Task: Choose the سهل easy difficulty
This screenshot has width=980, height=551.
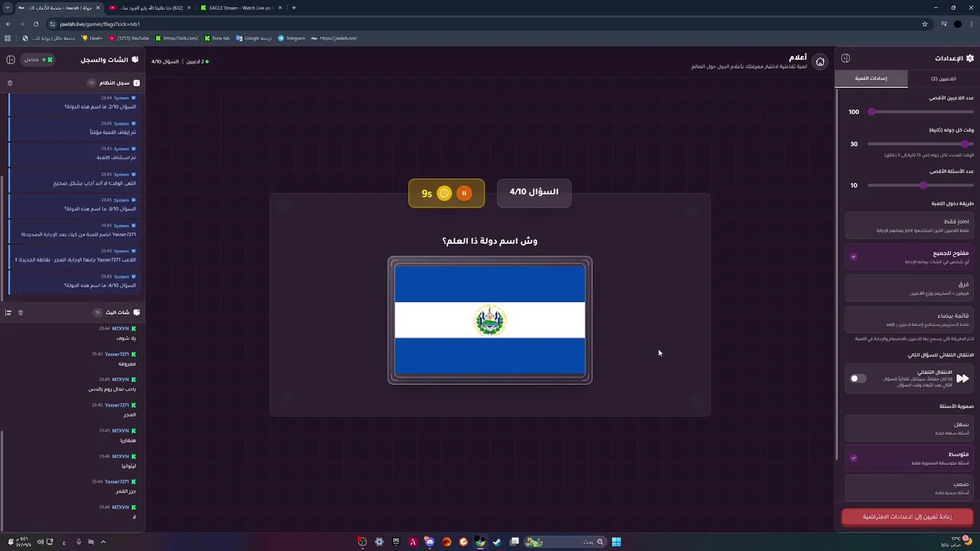Action: (x=910, y=428)
